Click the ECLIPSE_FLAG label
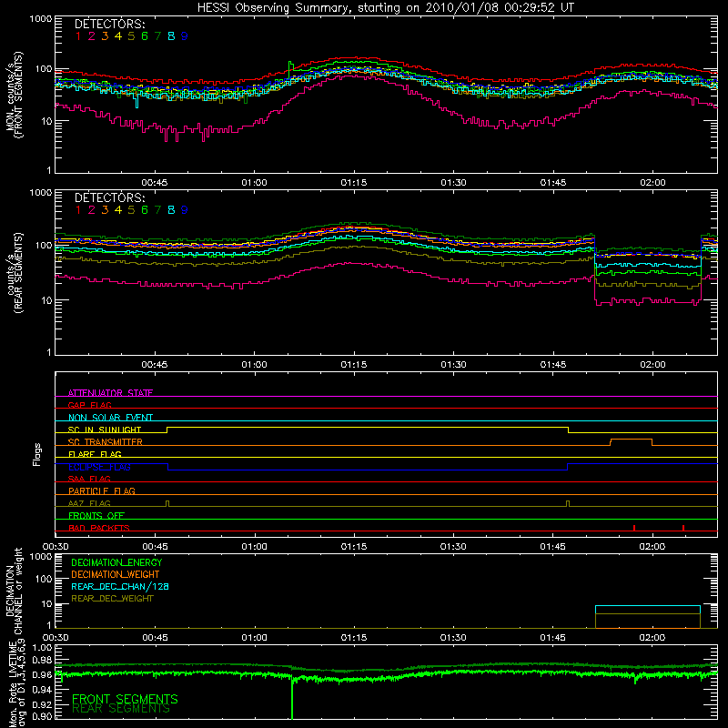 99,467
